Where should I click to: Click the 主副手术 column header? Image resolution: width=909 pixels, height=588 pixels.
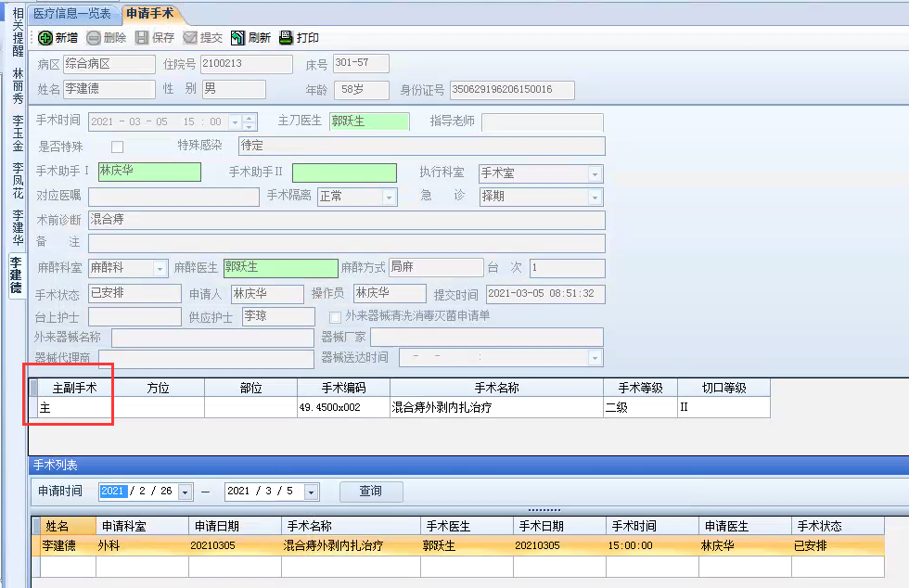point(74,388)
